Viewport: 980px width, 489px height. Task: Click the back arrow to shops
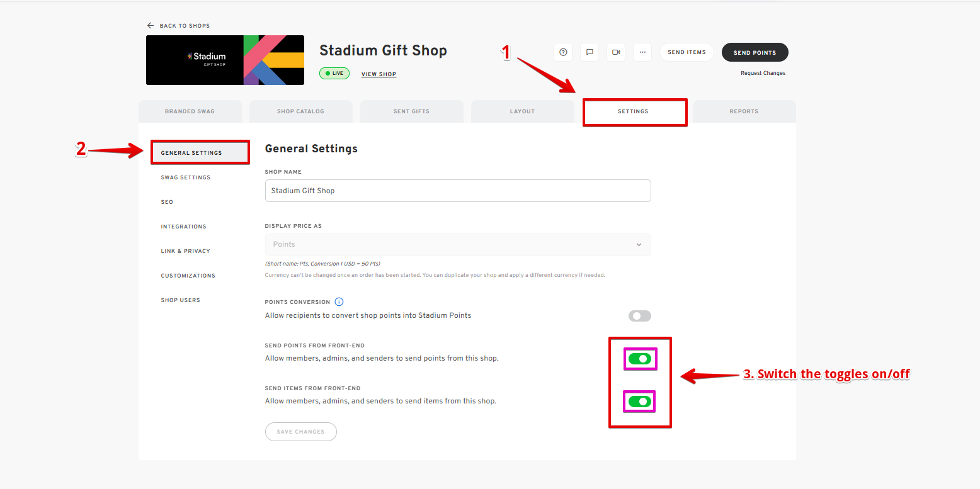(151, 26)
